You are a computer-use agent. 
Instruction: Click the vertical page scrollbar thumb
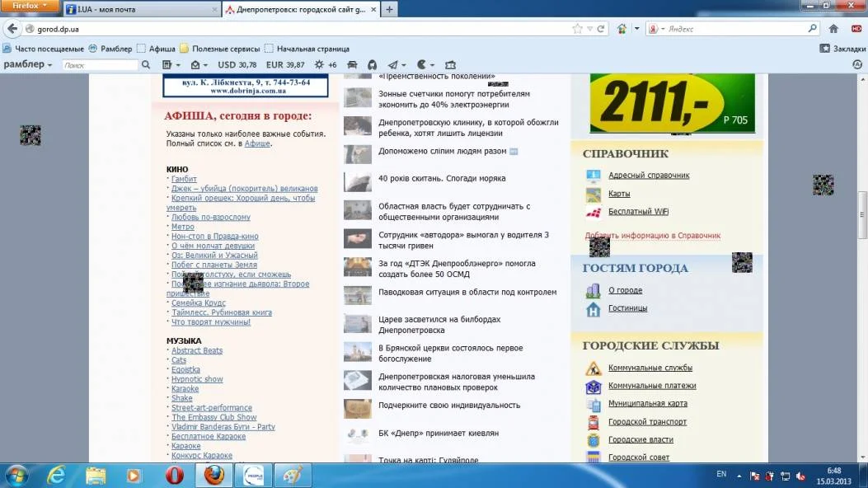click(x=862, y=214)
